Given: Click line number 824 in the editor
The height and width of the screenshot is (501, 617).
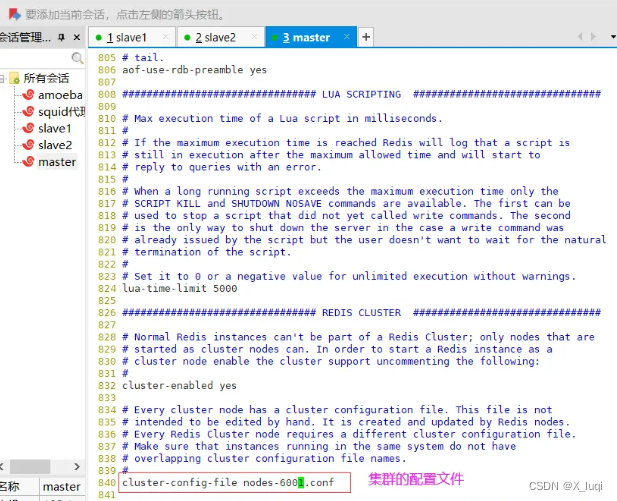Looking at the screenshot, I should [107, 288].
